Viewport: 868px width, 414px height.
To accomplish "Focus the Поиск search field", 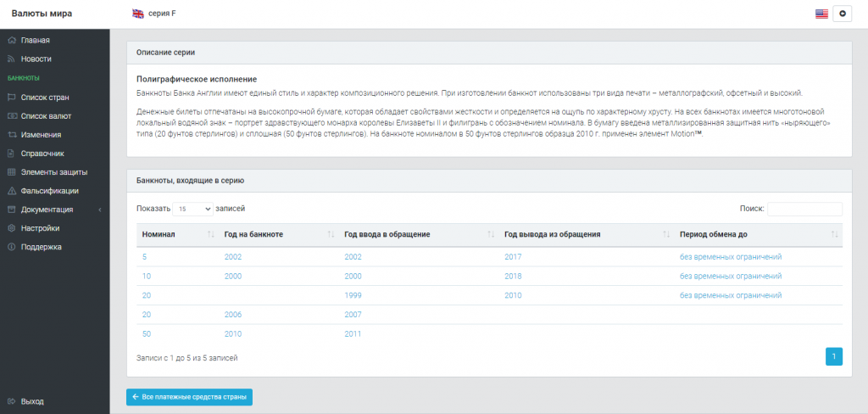I will [804, 209].
